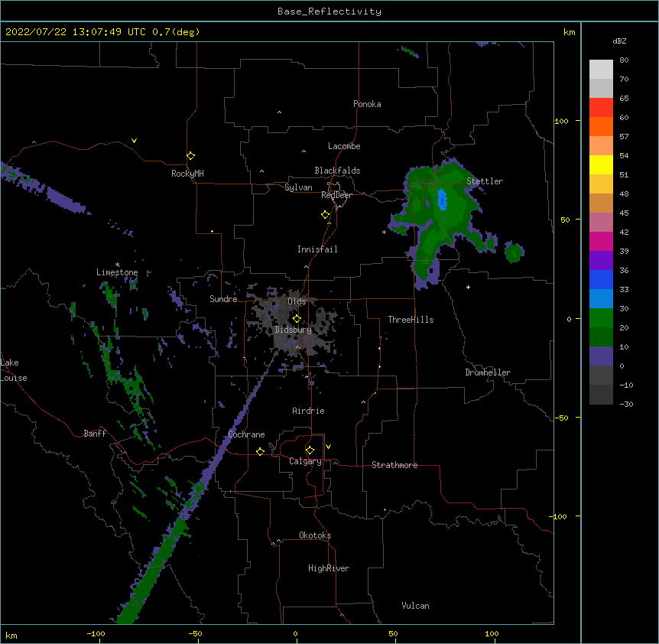
Task: Click the Didsbury label
Action: point(294,330)
